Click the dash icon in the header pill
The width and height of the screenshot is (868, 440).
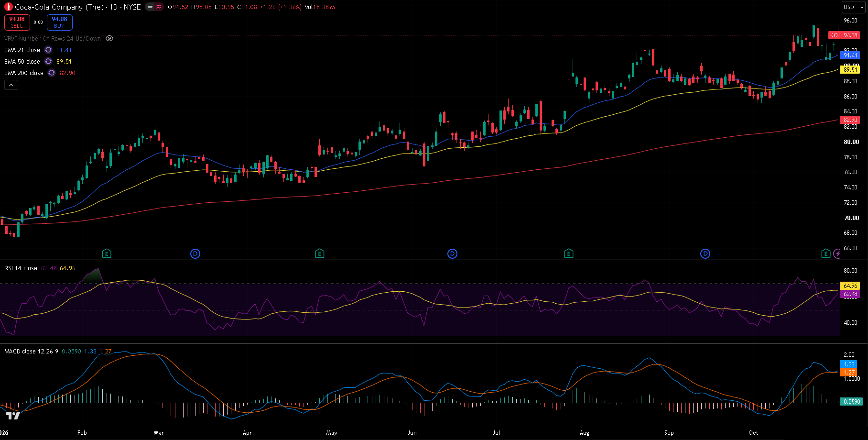pos(150,7)
